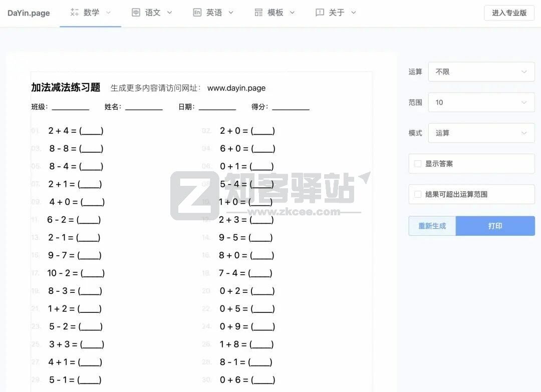Open the 模式 dropdown showing 运算
Image resolution: width=541 pixels, height=392 pixels.
pos(481,133)
